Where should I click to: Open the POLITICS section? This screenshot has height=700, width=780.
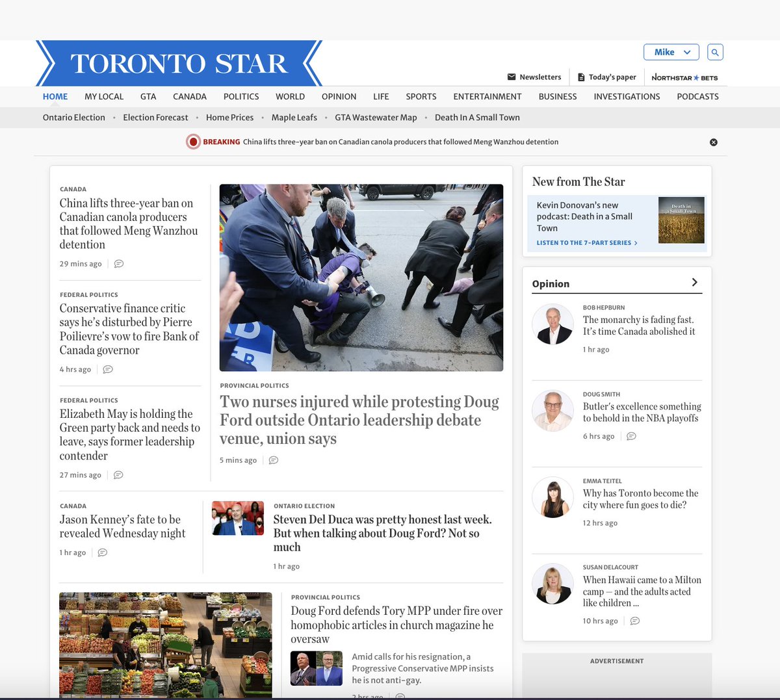241,96
